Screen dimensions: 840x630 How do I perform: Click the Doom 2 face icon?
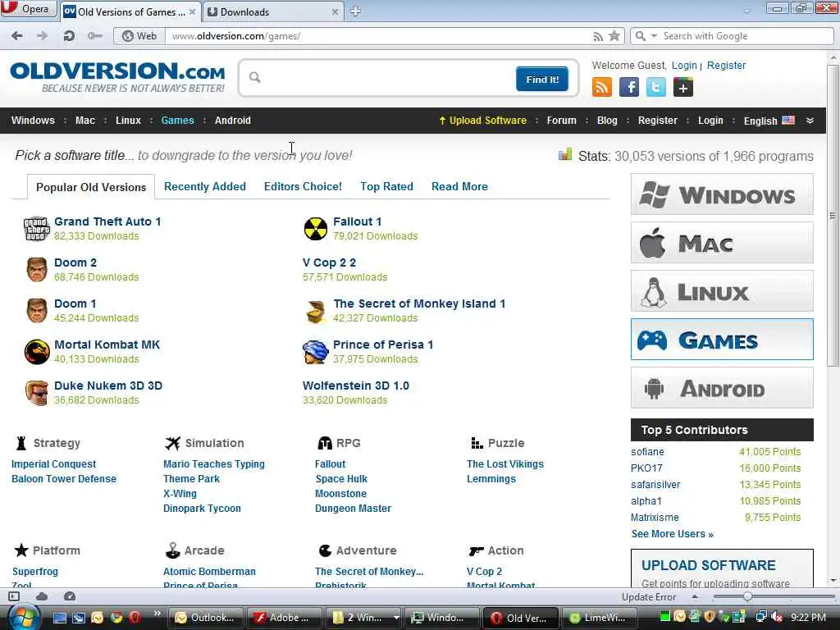[x=36, y=269]
